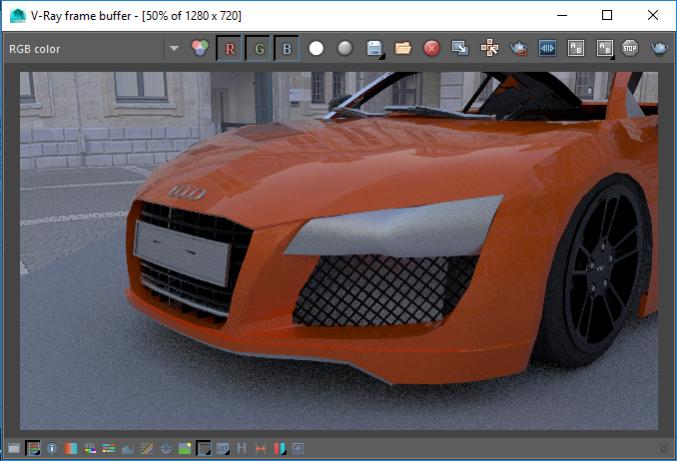Click the V-Ray frame buffer title icon

17,16
